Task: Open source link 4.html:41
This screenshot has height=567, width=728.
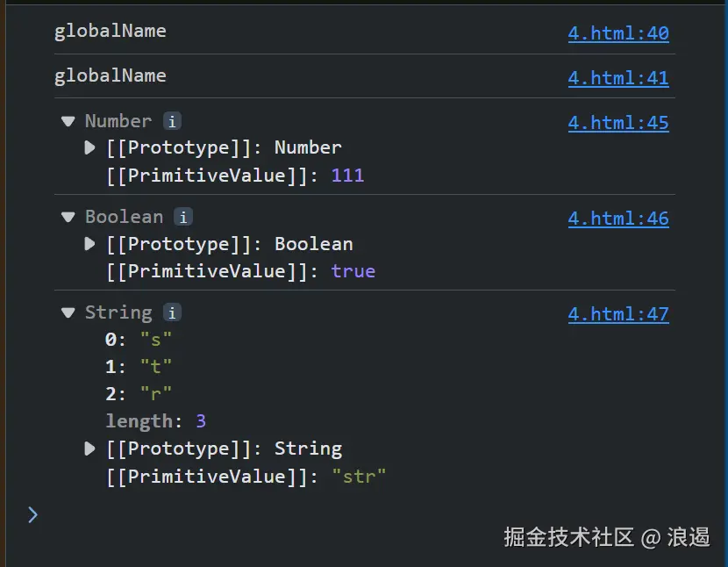Action: [x=617, y=78]
